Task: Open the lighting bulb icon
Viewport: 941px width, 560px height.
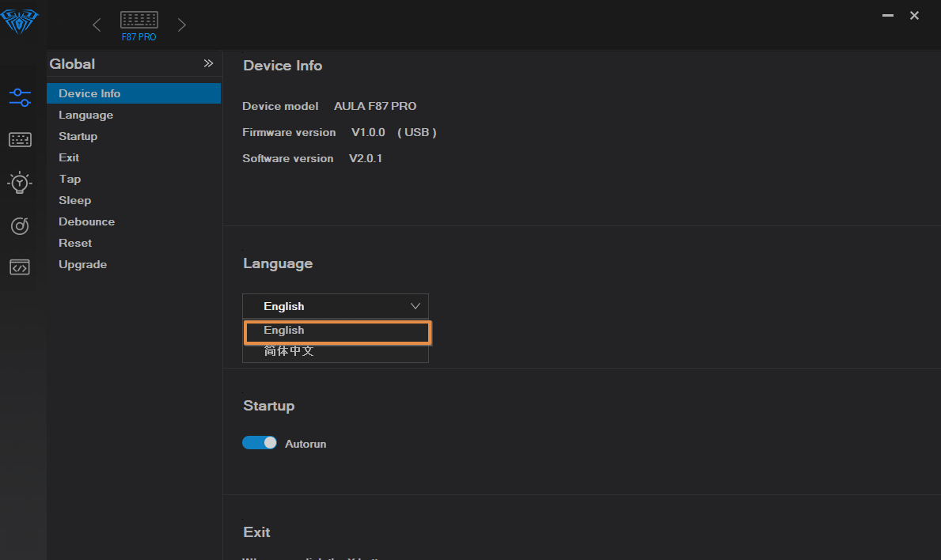Action: pos(20,182)
